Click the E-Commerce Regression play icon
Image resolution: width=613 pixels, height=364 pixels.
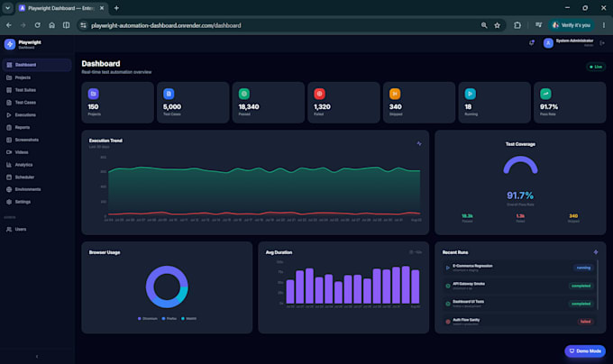click(x=448, y=268)
